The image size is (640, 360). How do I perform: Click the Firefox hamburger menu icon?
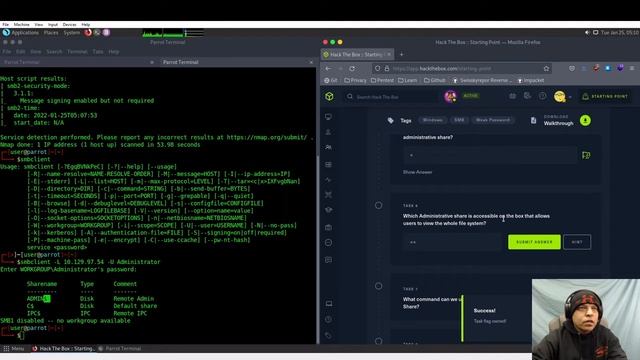tap(632, 69)
